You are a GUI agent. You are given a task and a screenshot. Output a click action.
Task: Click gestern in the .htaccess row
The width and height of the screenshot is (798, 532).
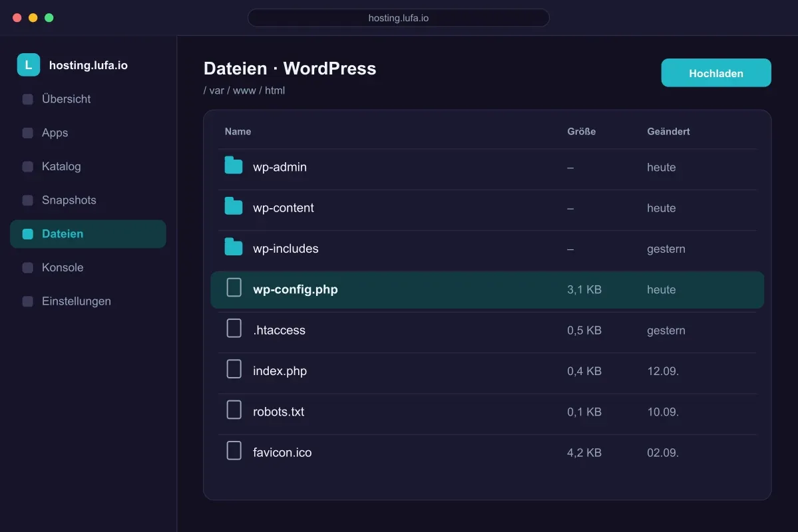[x=666, y=330]
